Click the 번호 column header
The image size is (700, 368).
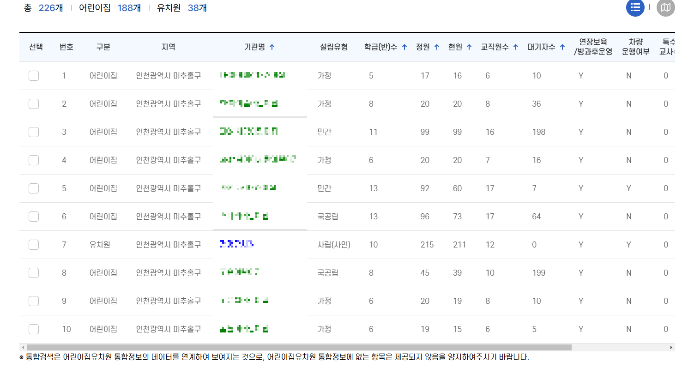pyautogui.click(x=66, y=47)
